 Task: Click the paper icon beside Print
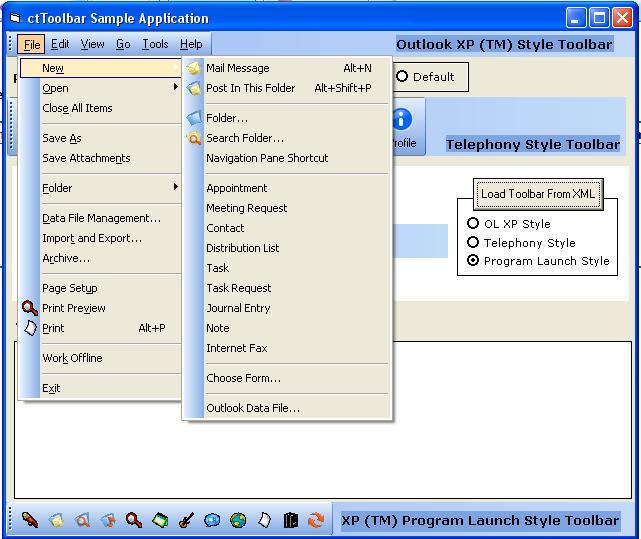point(30,328)
